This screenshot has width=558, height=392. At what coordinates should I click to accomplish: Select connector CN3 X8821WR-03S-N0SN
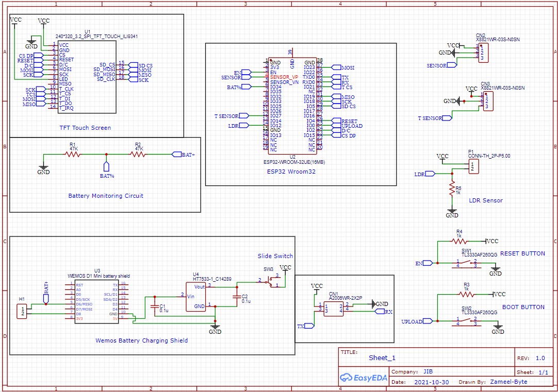(488, 101)
